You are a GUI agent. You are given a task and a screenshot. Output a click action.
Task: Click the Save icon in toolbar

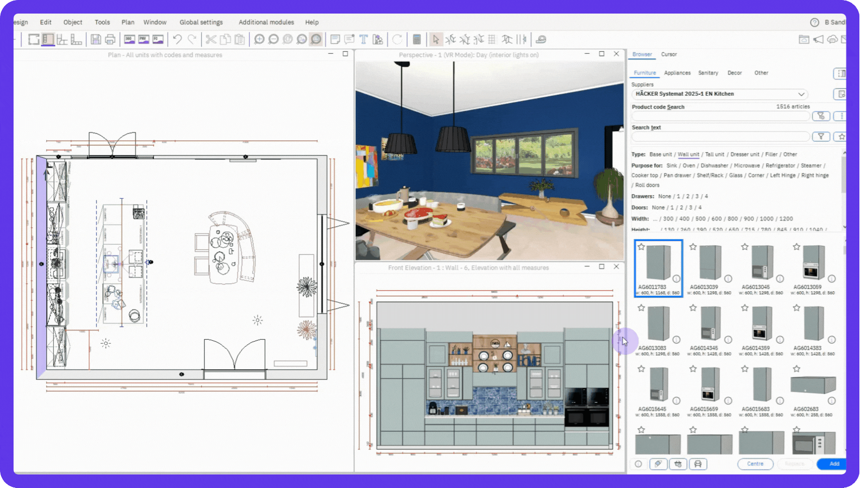click(95, 40)
